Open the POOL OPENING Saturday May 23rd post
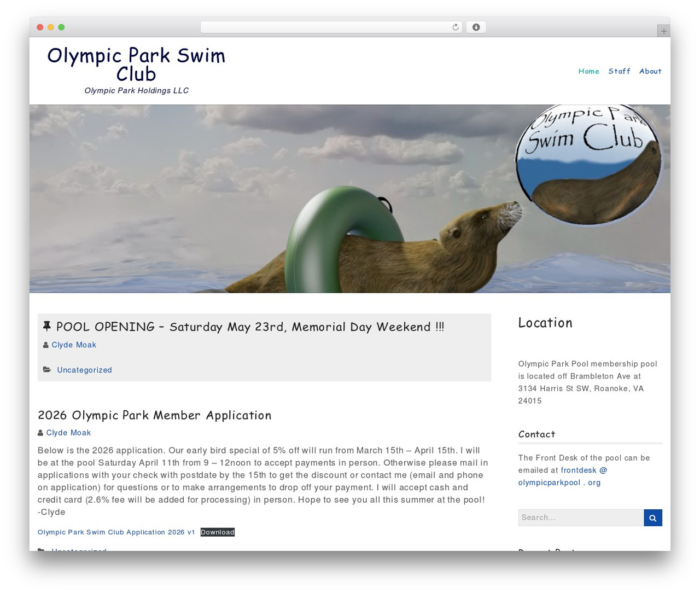The height and width of the screenshot is (593, 700). tap(250, 327)
